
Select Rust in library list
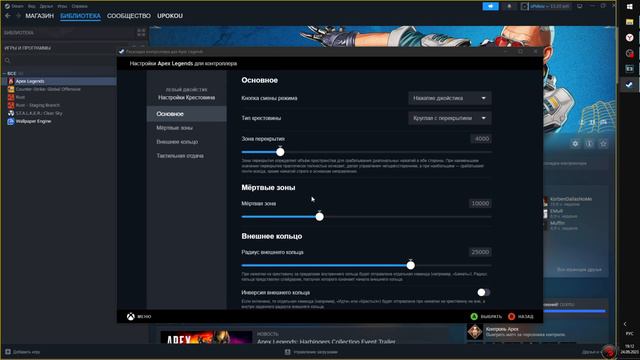pos(20,97)
